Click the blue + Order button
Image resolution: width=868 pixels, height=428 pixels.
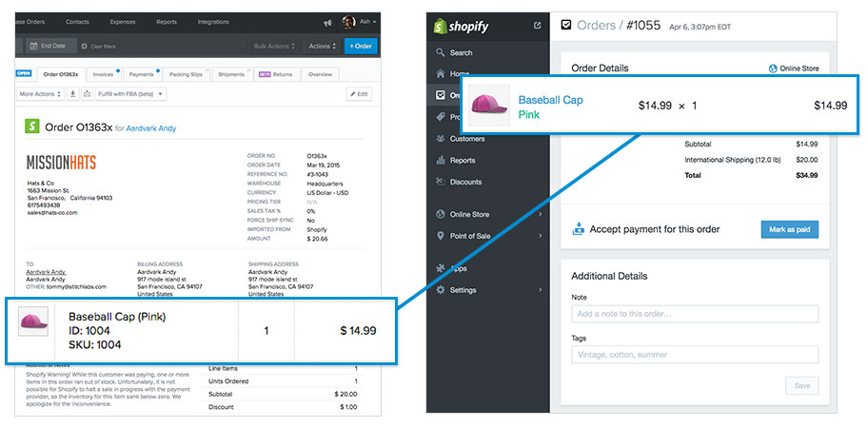pyautogui.click(x=361, y=47)
